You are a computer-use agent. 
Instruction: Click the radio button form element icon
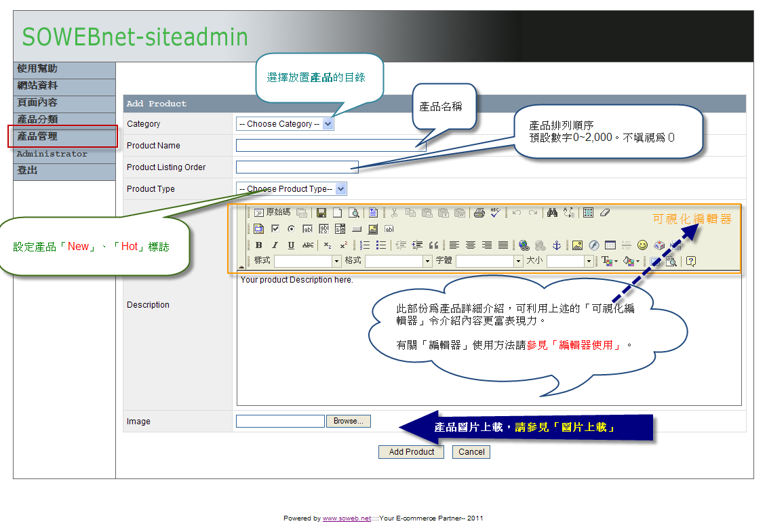292,229
